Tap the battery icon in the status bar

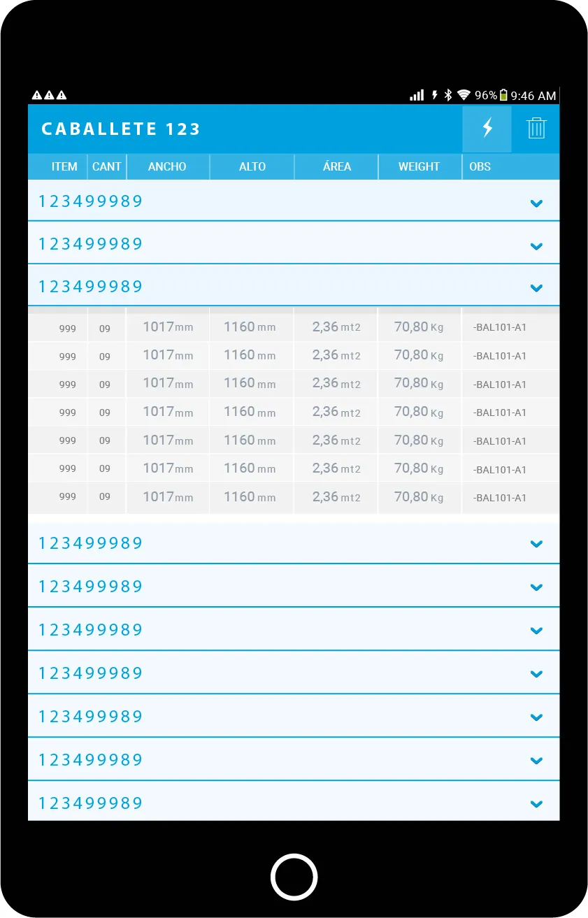pyautogui.click(x=503, y=95)
